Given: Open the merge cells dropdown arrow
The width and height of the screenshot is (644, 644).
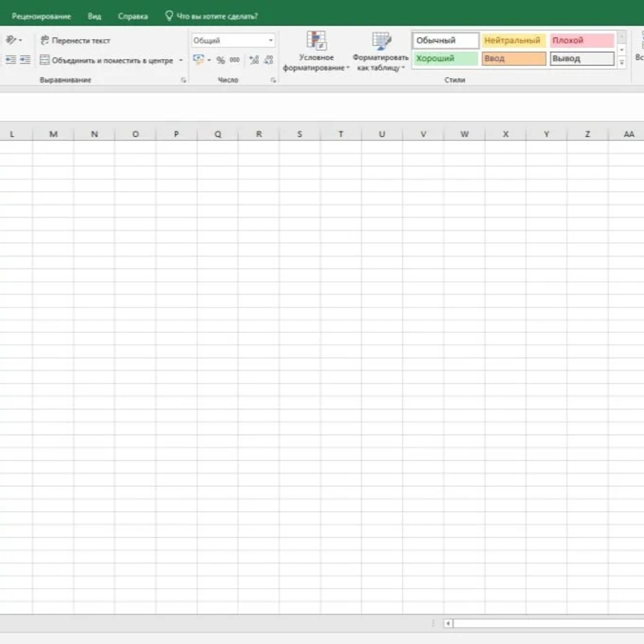Looking at the screenshot, I should (x=181, y=60).
